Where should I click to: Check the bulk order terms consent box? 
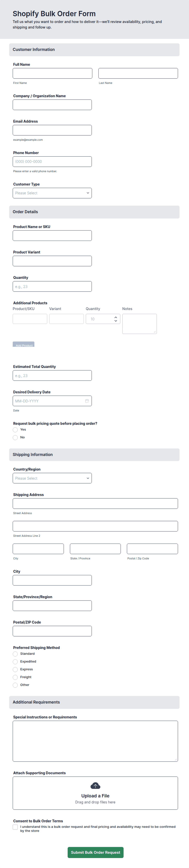pyautogui.click(x=15, y=827)
